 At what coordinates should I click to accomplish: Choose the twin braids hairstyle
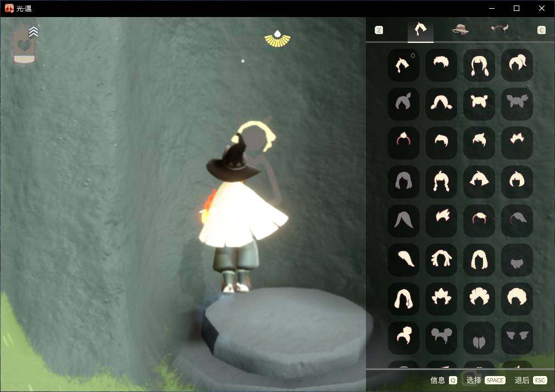(441, 182)
